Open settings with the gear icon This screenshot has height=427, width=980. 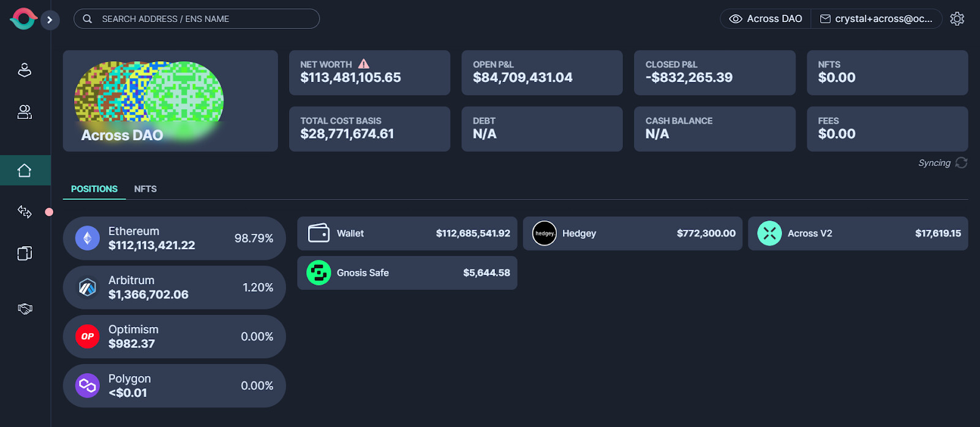(957, 19)
